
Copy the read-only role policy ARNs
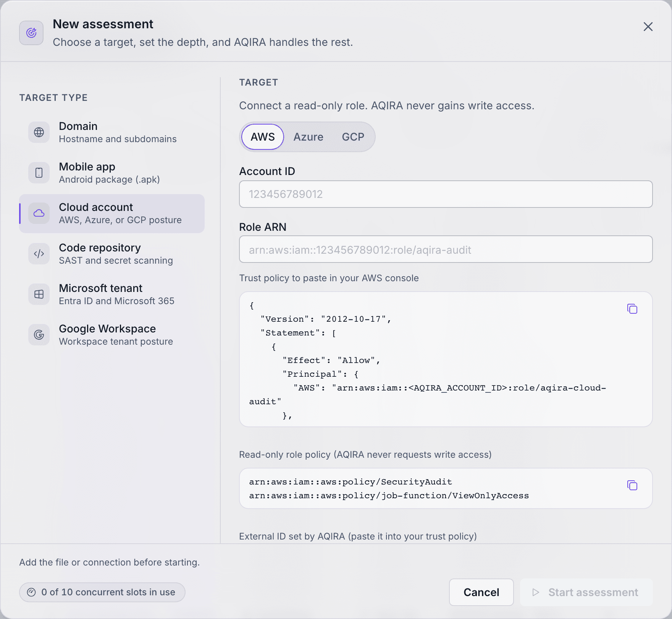[x=632, y=485]
